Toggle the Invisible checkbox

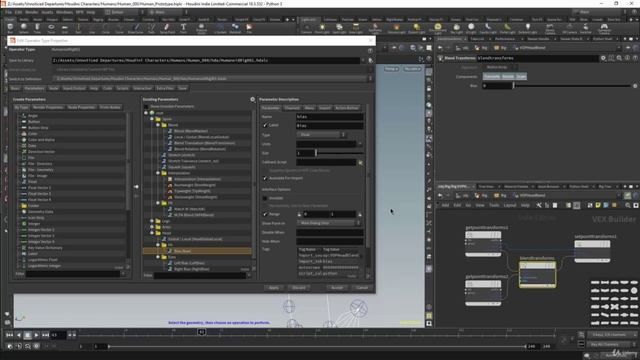click(x=265, y=198)
